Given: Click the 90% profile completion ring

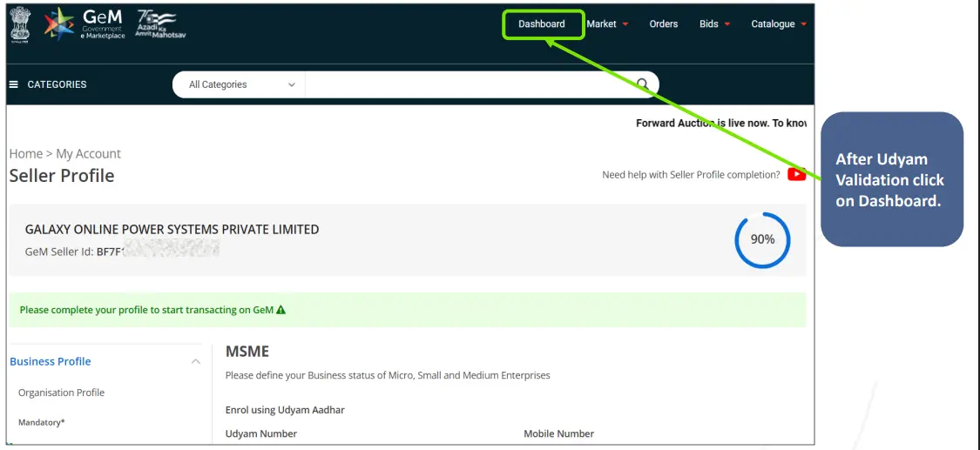Looking at the screenshot, I should pyautogui.click(x=762, y=239).
